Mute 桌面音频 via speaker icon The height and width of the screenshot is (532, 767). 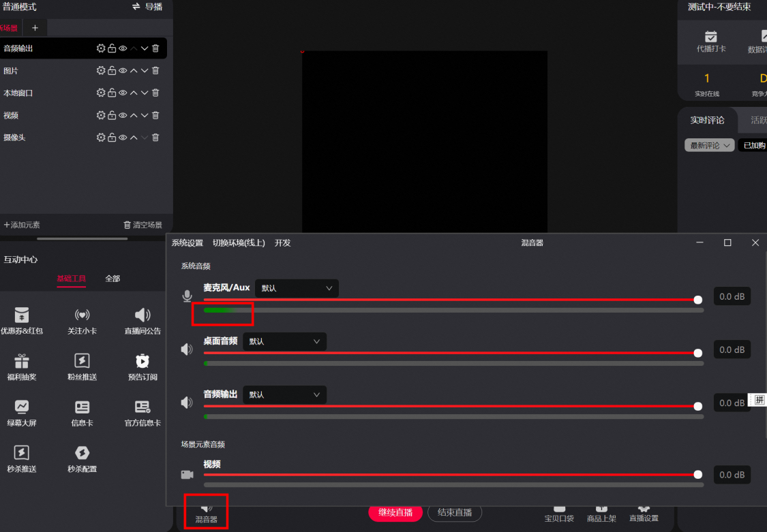pos(187,349)
